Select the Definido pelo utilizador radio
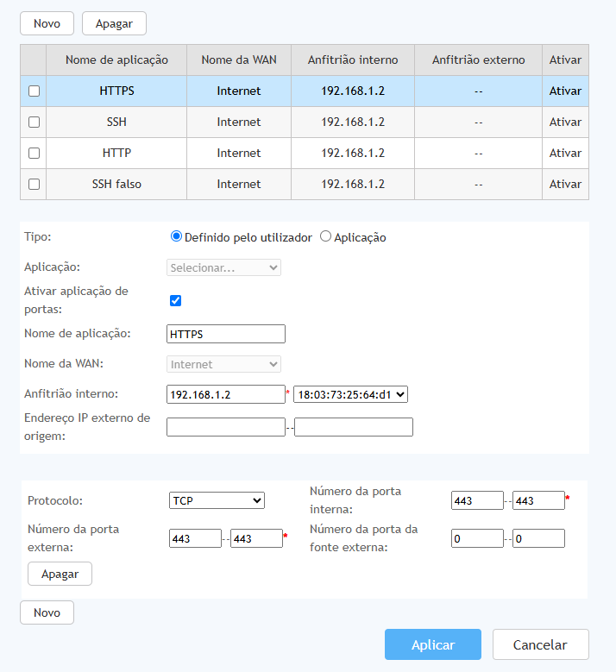616x672 pixels. (x=177, y=237)
